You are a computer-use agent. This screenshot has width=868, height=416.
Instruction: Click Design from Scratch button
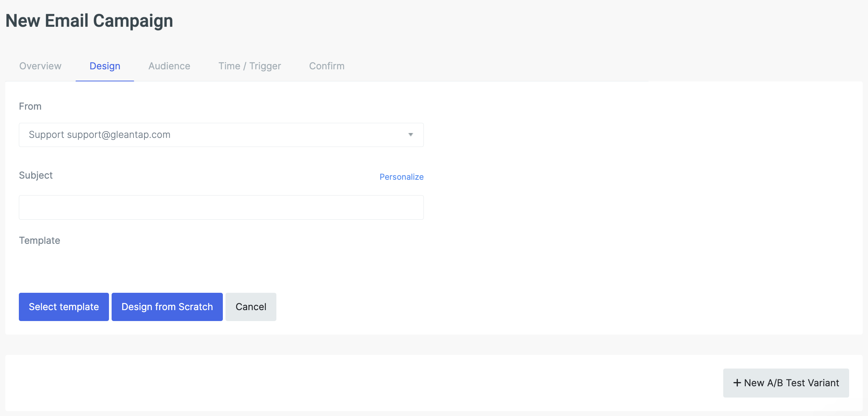click(x=167, y=307)
